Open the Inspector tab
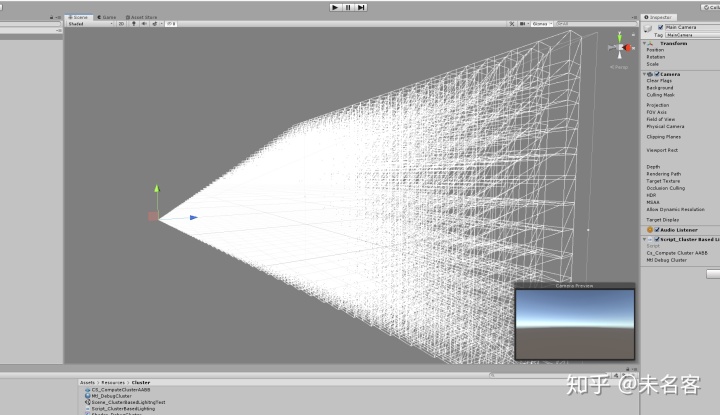The width and height of the screenshot is (720, 415). (658, 17)
